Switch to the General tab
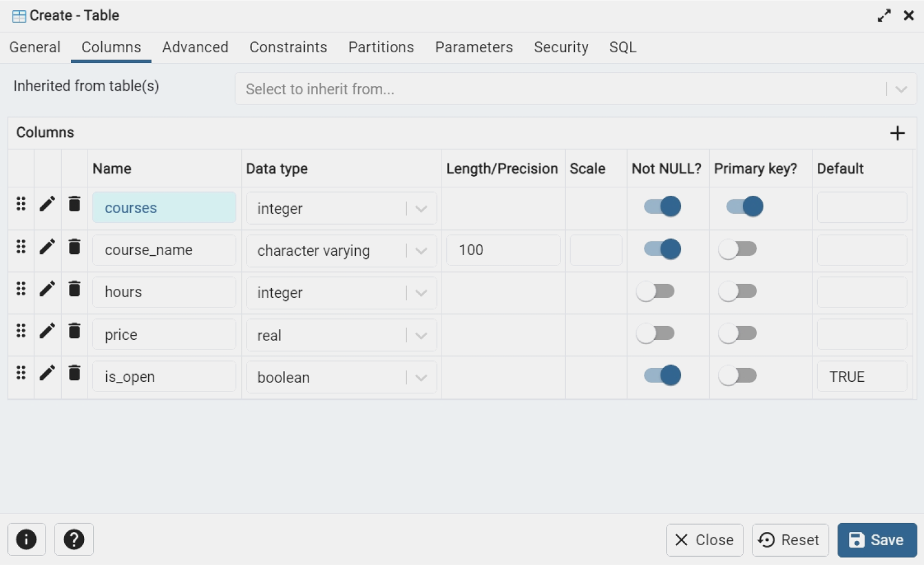 35,47
